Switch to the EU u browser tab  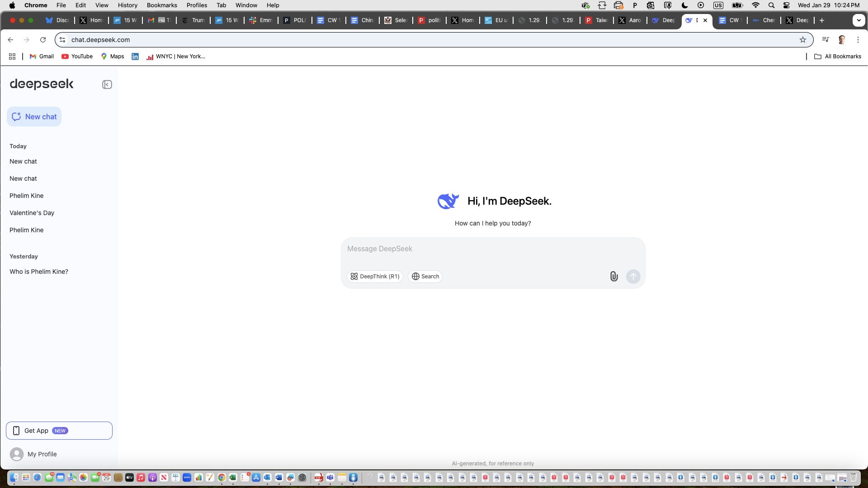tap(496, 20)
